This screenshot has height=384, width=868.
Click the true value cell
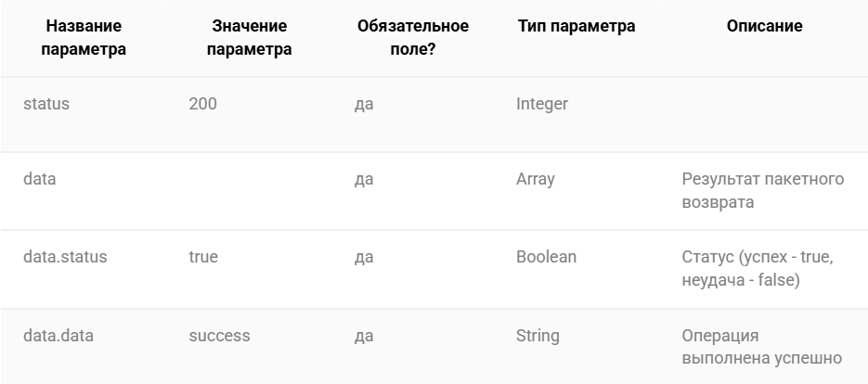point(203,257)
